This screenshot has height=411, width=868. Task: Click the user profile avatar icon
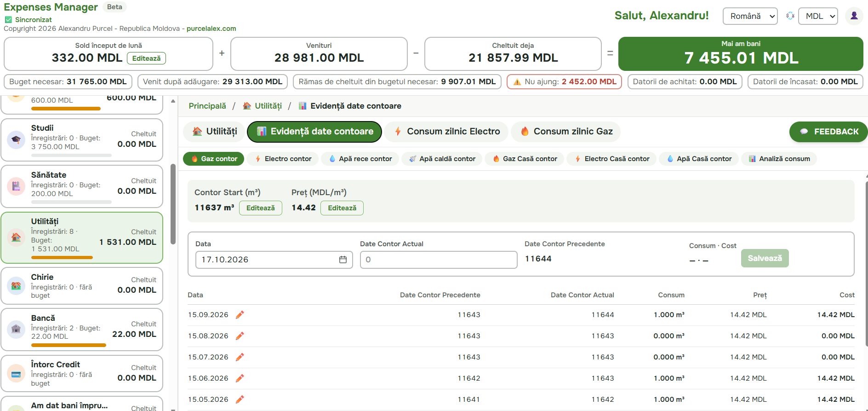pyautogui.click(x=854, y=16)
